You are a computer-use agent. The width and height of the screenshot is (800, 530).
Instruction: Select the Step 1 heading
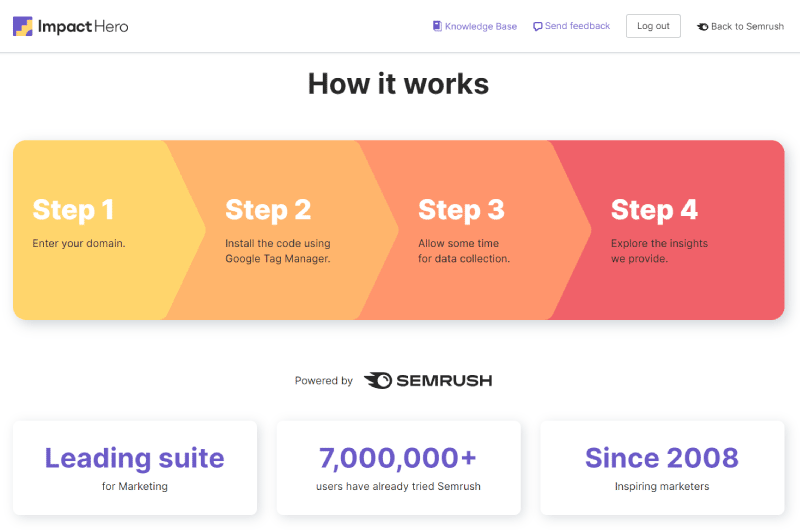(73, 210)
